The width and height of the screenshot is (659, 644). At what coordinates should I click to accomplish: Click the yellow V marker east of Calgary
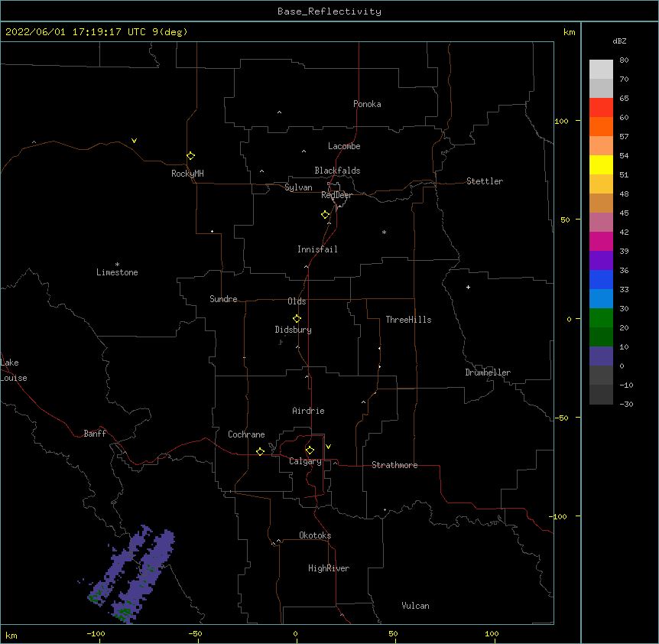[328, 447]
